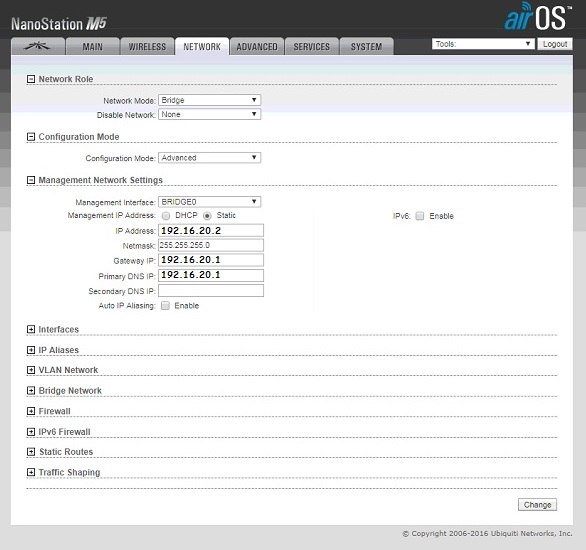Viewport: 586px width, 550px height.
Task: Enable Auto IP Aliasing checkbox
Action: (165, 306)
